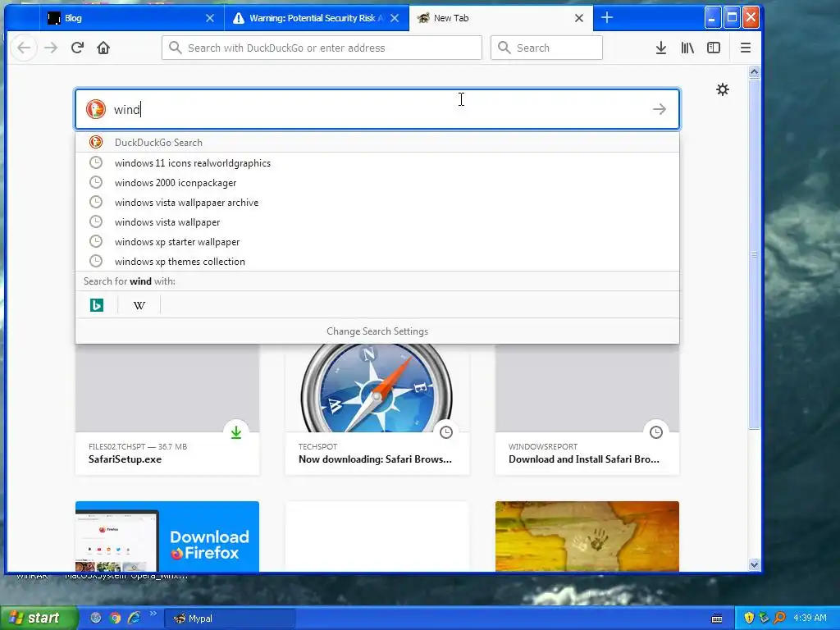Viewport: 840px width, 630px height.
Task: Close the New Tab tab
Action: pos(579,18)
